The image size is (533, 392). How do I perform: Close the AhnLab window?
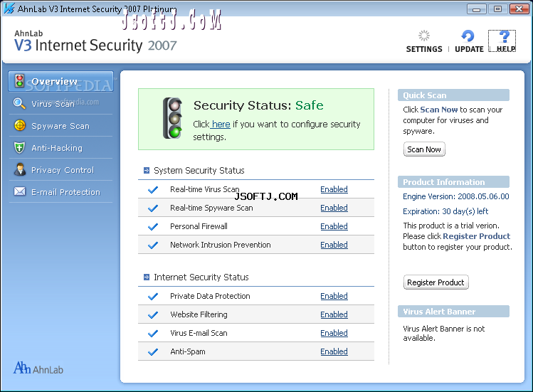pyautogui.click(x=519, y=9)
